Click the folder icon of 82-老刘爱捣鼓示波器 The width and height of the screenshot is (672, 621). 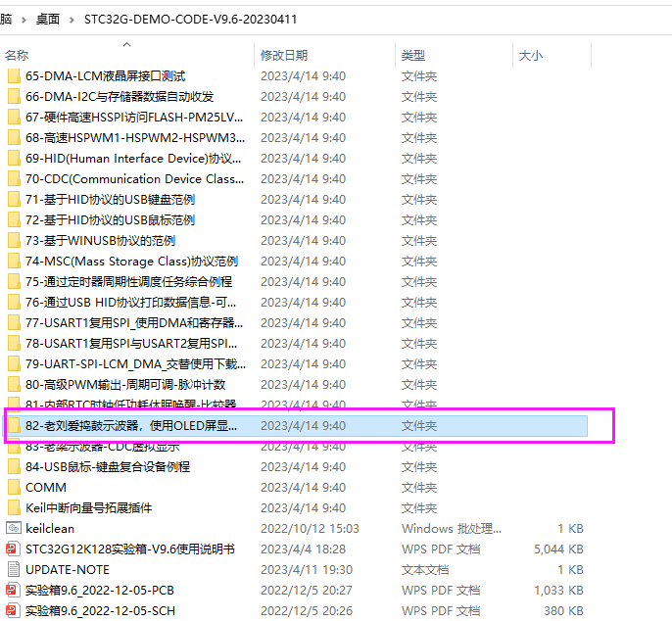point(14,426)
